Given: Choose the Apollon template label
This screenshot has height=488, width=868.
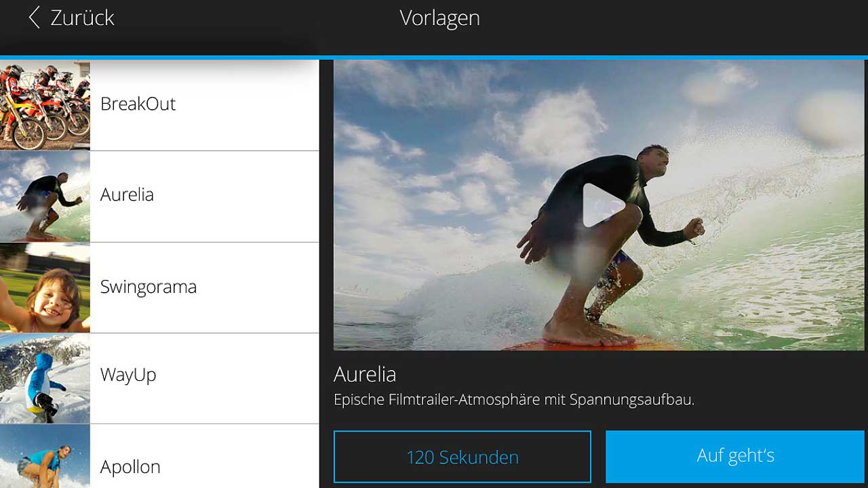Looking at the screenshot, I should [130, 467].
